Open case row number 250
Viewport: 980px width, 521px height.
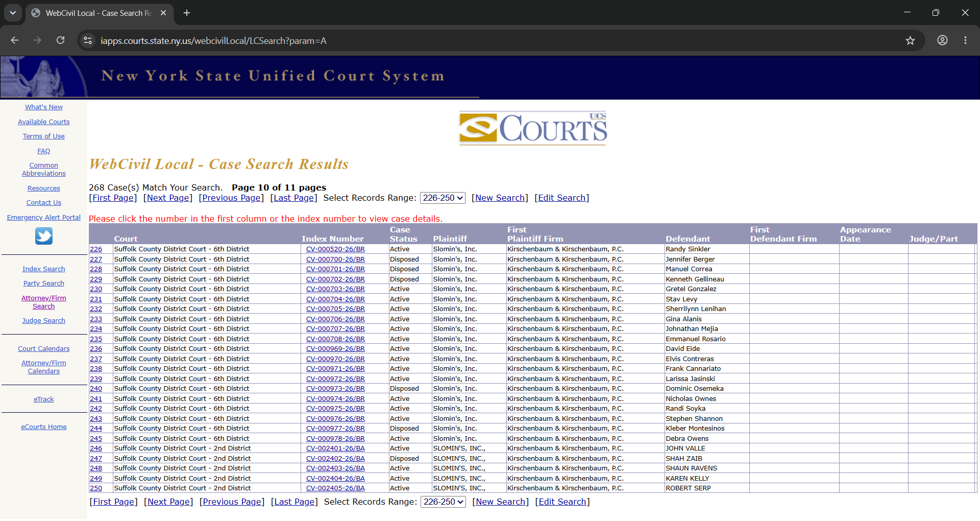tap(96, 488)
